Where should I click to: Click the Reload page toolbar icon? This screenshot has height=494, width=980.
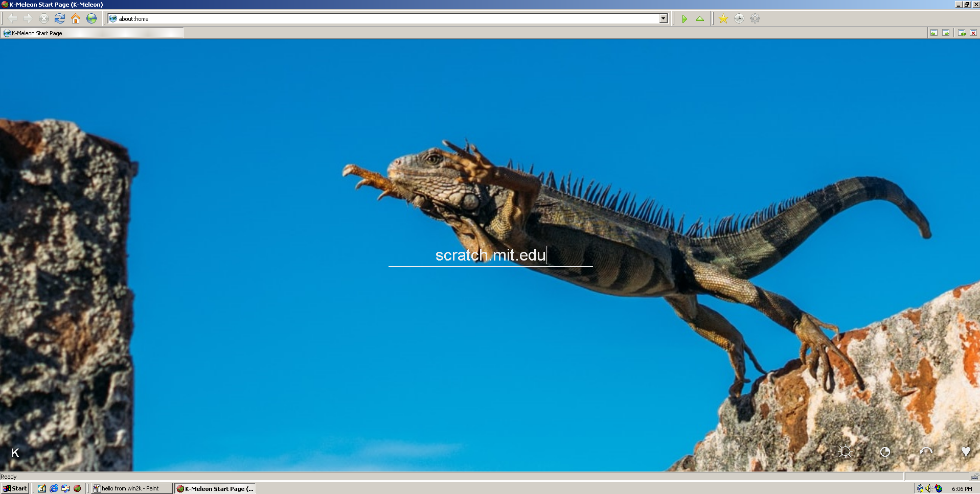click(x=60, y=19)
